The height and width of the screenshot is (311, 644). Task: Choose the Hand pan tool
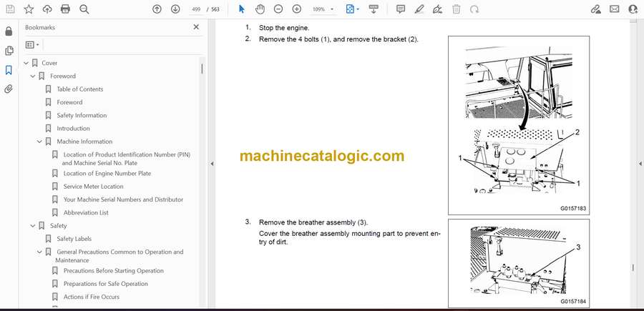pyautogui.click(x=260, y=9)
